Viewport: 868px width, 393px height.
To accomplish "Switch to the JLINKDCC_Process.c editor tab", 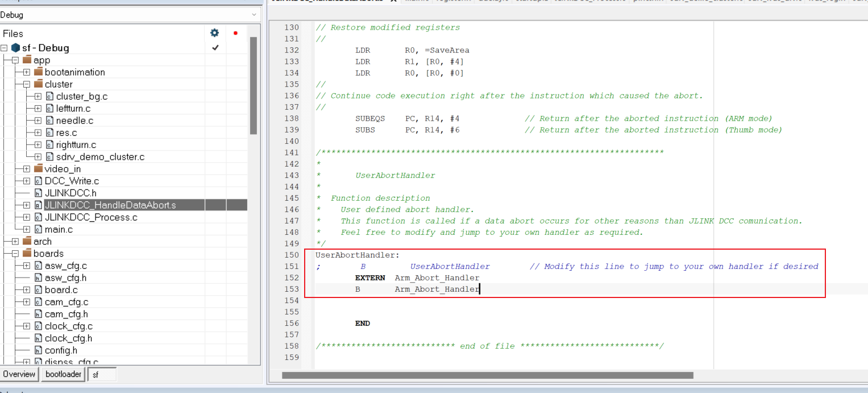I will coord(589,1).
